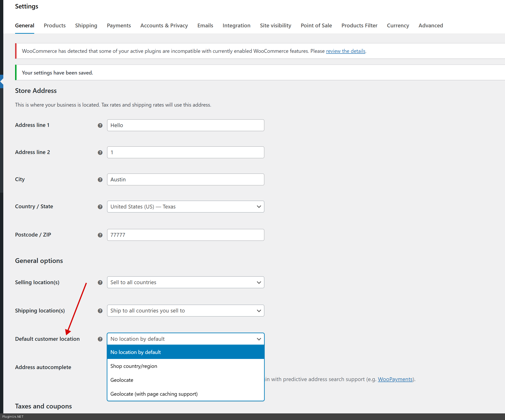The image size is (505, 420).
Task: Click the City field help icon
Action: pyautogui.click(x=100, y=180)
